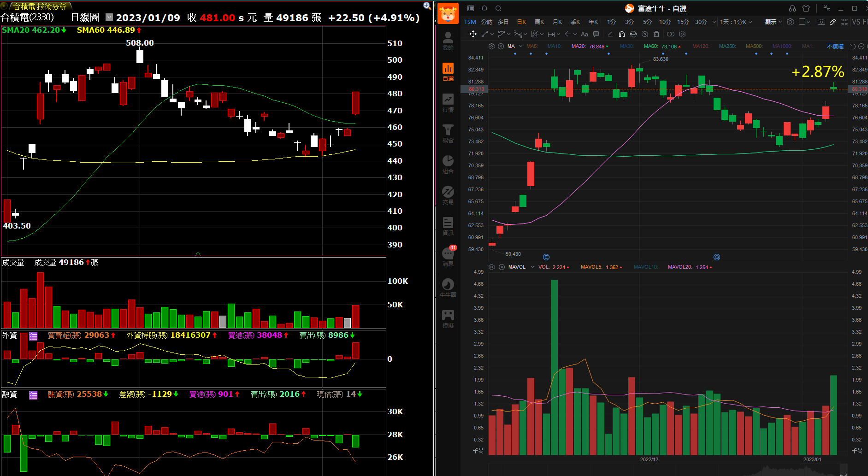Click the TSM ticker symbol label
Viewport: 868px width, 476px height.
(x=470, y=22)
